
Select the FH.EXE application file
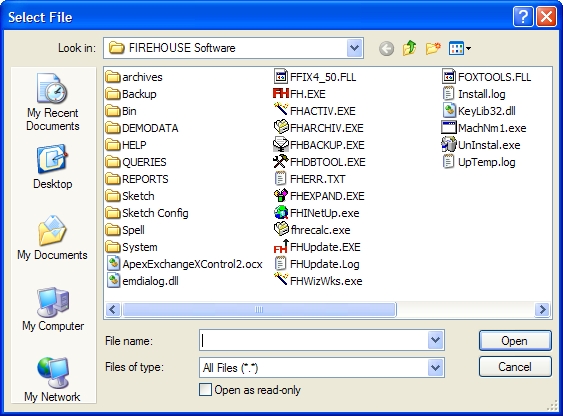[299, 94]
